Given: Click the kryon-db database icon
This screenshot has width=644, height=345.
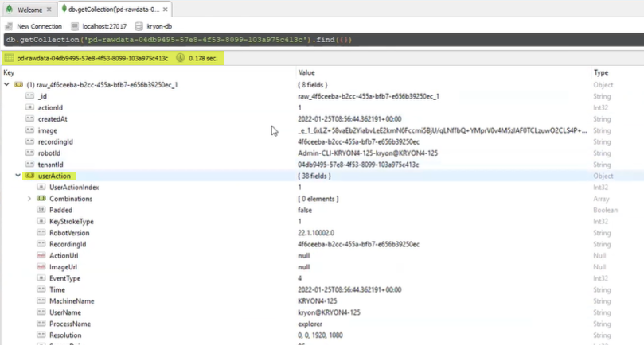Looking at the screenshot, I should click(139, 26).
